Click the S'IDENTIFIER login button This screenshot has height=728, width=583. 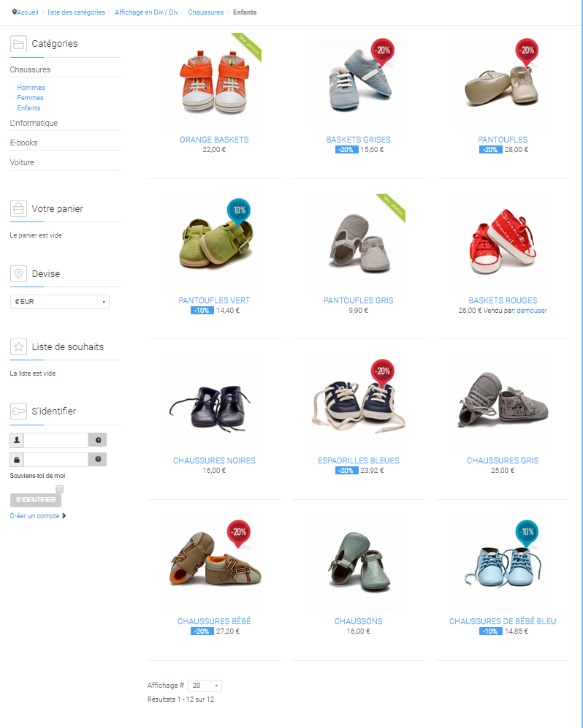click(36, 500)
